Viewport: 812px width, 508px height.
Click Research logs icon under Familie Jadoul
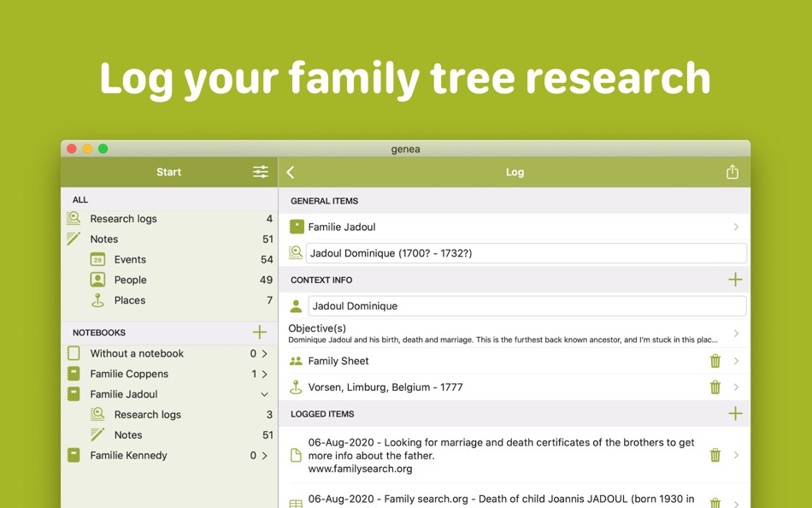click(98, 414)
